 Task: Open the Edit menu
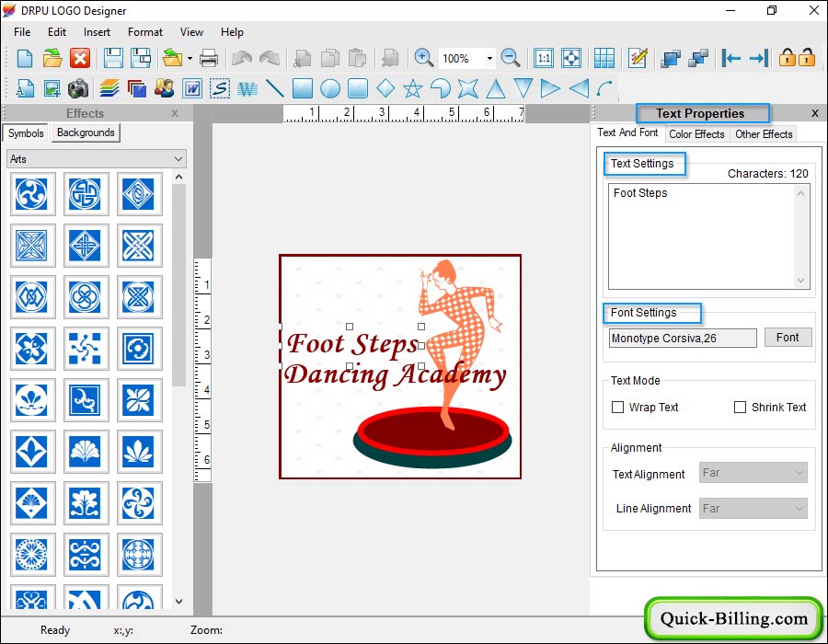click(56, 31)
